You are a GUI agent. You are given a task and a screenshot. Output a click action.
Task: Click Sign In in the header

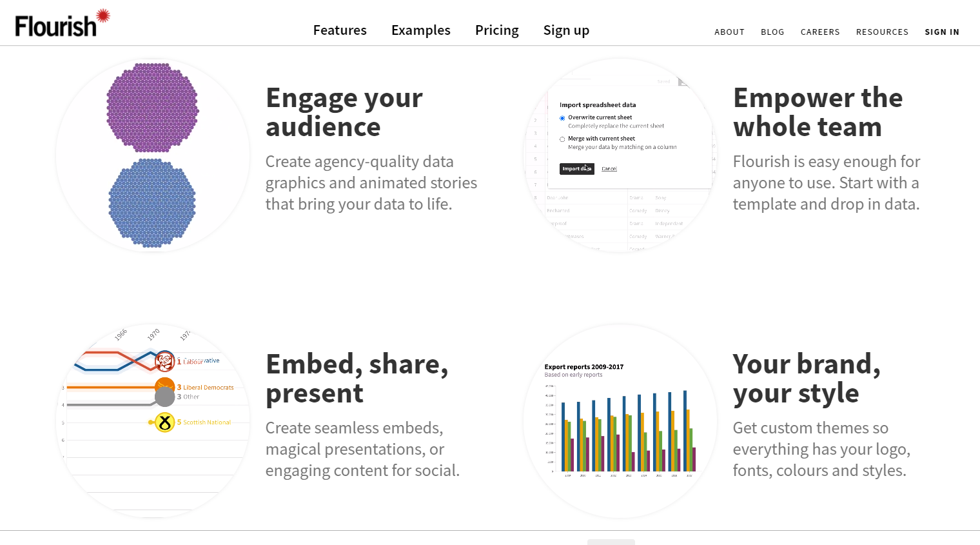coord(942,32)
